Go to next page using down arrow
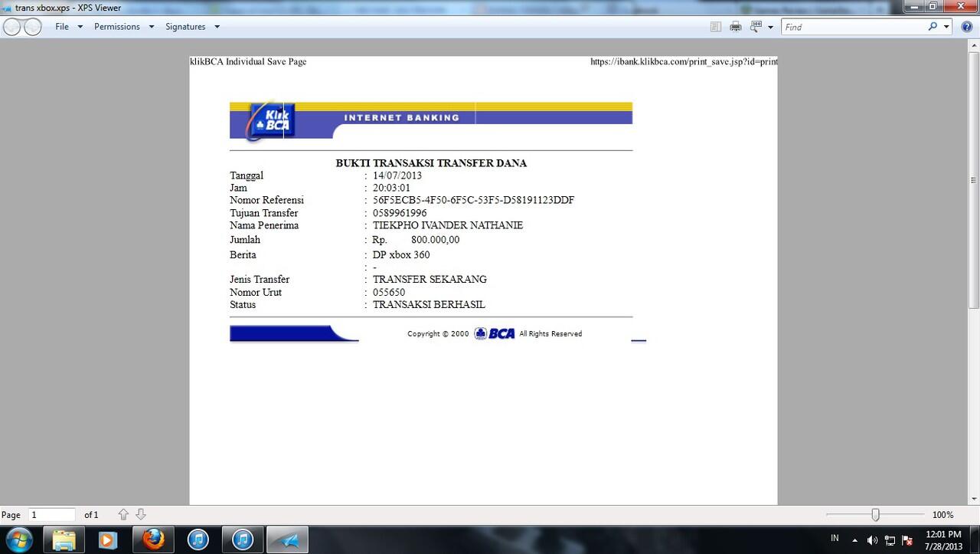The image size is (980, 554). (x=140, y=515)
